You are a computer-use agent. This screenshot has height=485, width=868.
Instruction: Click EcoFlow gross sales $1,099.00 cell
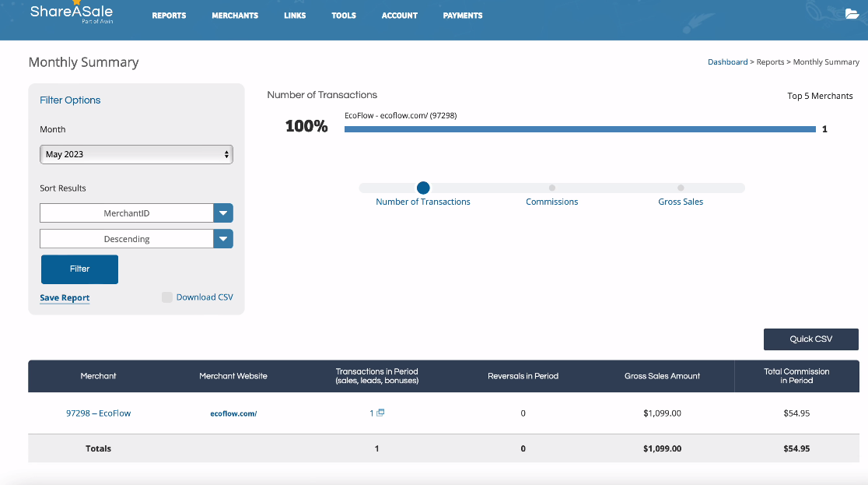coord(662,413)
